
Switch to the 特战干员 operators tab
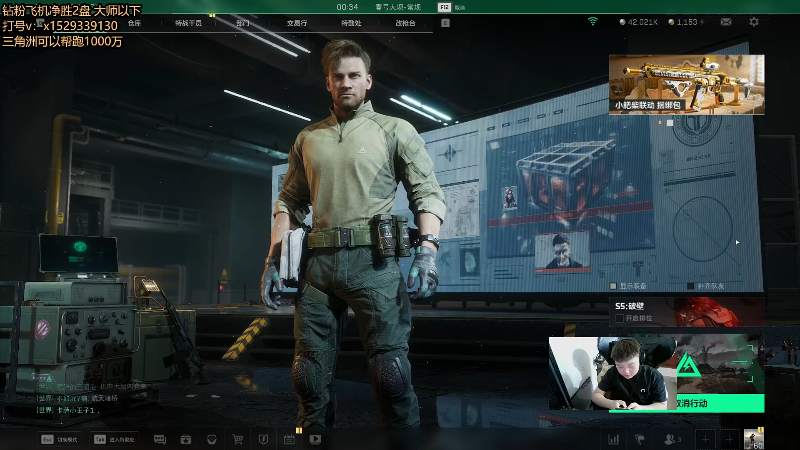coord(188,23)
